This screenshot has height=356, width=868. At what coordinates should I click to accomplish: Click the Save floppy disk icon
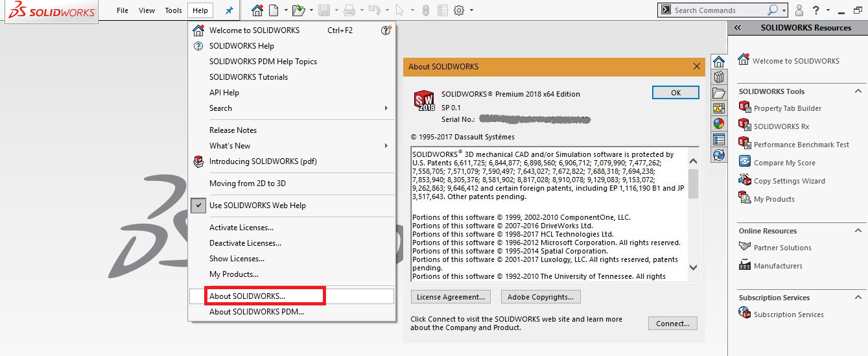324,10
